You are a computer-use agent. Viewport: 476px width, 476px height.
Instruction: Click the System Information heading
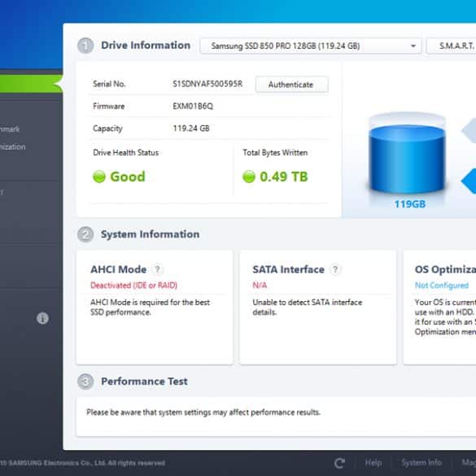pyautogui.click(x=151, y=234)
